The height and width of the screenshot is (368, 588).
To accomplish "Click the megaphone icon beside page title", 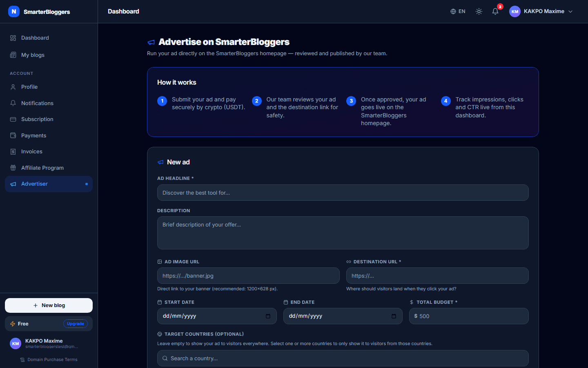I will [x=151, y=42].
